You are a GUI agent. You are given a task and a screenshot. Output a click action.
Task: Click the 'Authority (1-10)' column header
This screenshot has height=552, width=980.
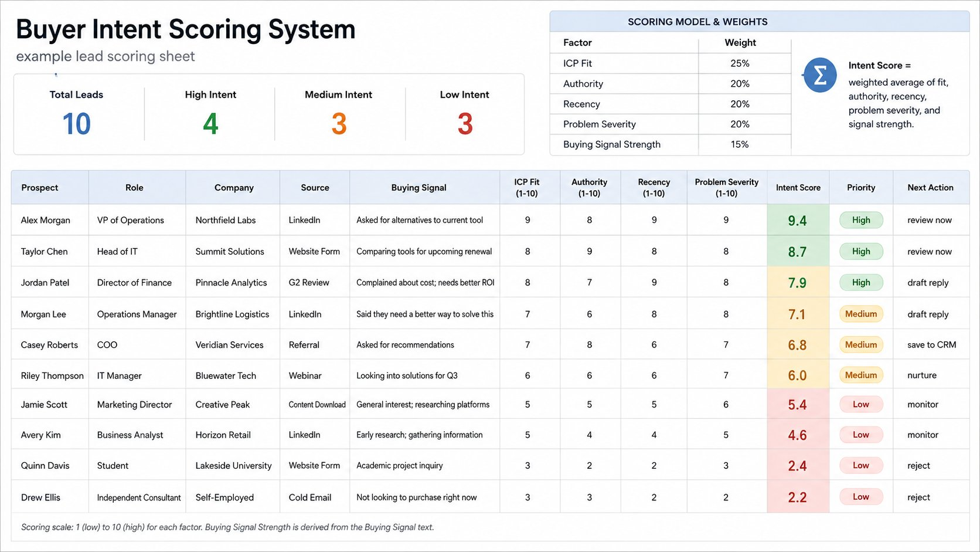(x=589, y=188)
